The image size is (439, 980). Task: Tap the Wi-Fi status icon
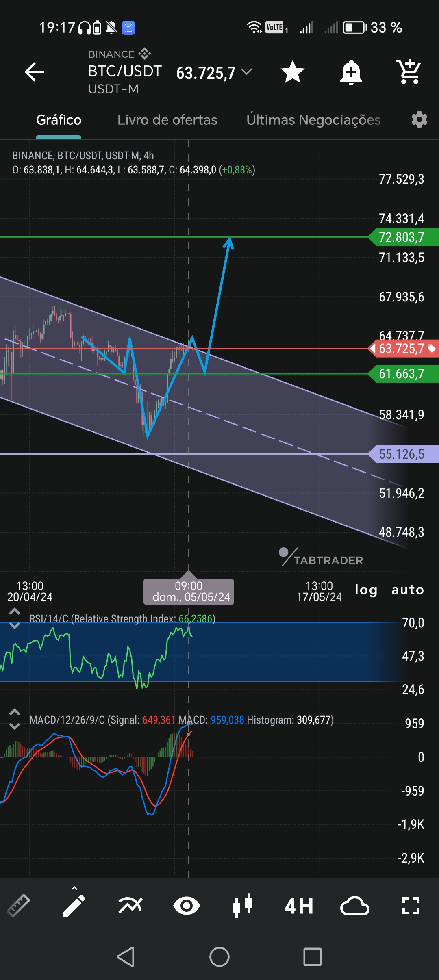(254, 27)
